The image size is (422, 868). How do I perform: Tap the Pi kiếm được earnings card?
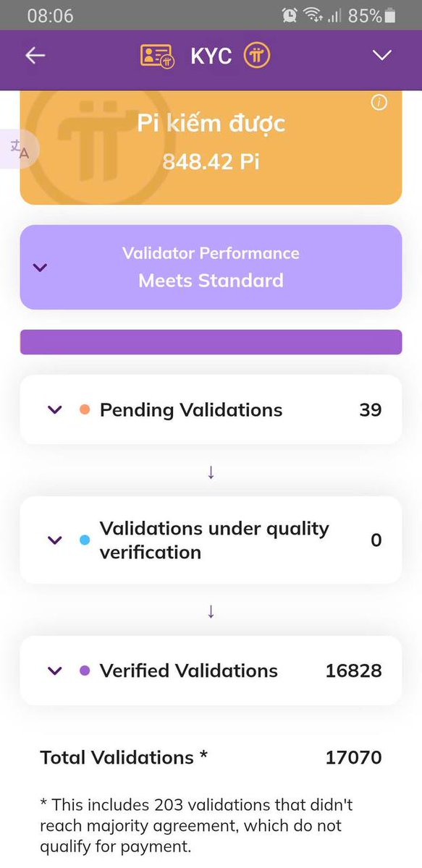(211, 148)
